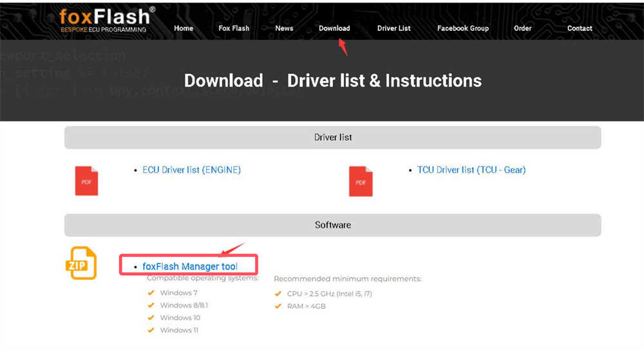Click the Windows 10 entry
The height and width of the screenshot is (350, 644).
(180, 318)
